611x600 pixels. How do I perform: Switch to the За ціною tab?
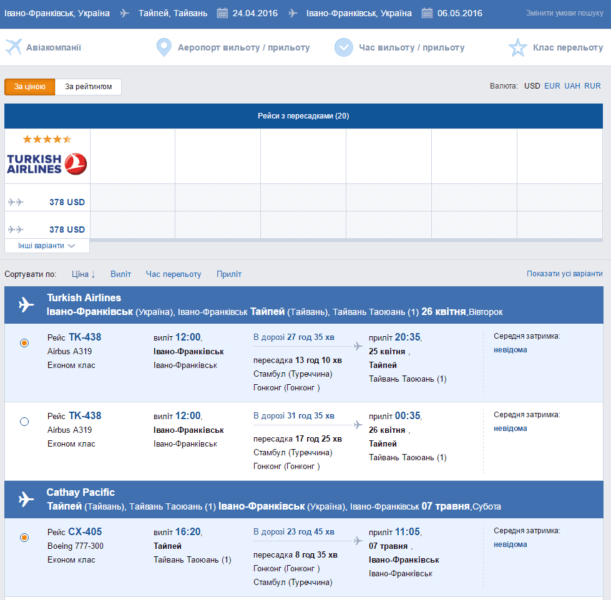pos(30,86)
